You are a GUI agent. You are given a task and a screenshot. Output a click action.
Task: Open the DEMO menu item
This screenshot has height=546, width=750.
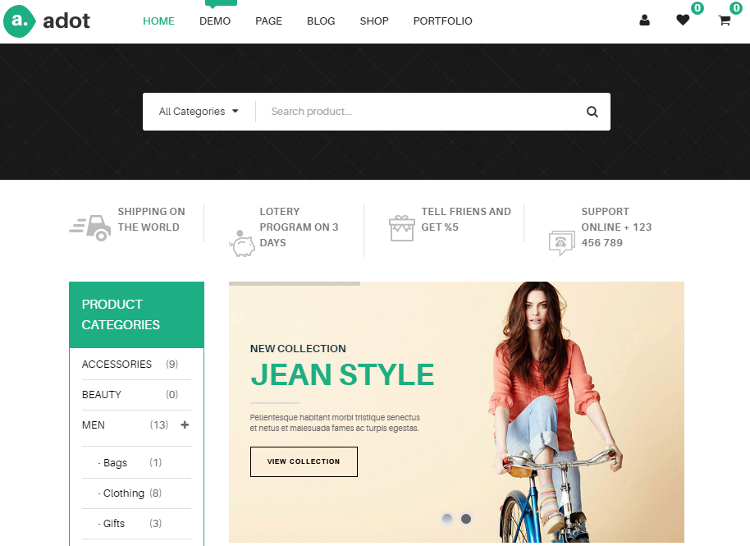pyautogui.click(x=215, y=21)
